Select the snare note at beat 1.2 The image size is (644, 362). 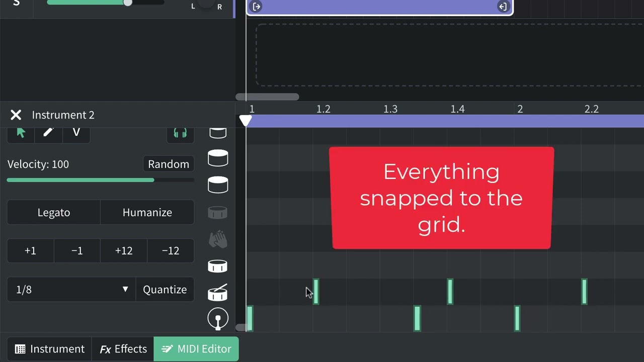click(x=316, y=292)
